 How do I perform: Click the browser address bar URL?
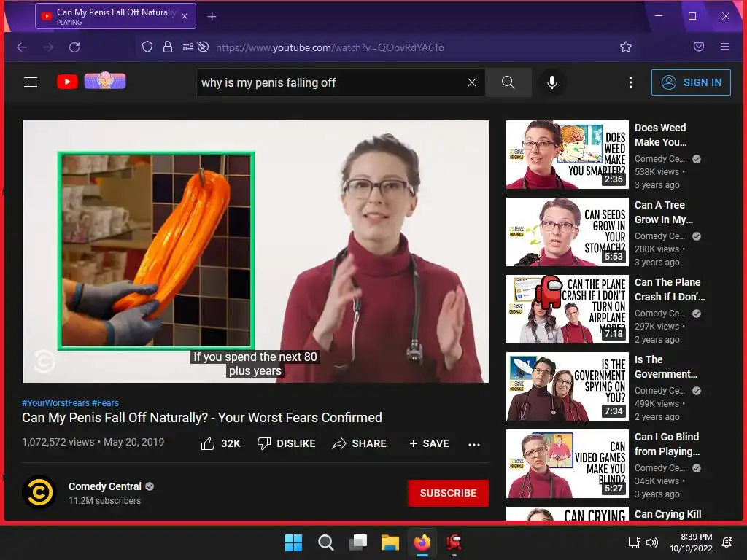tap(330, 47)
